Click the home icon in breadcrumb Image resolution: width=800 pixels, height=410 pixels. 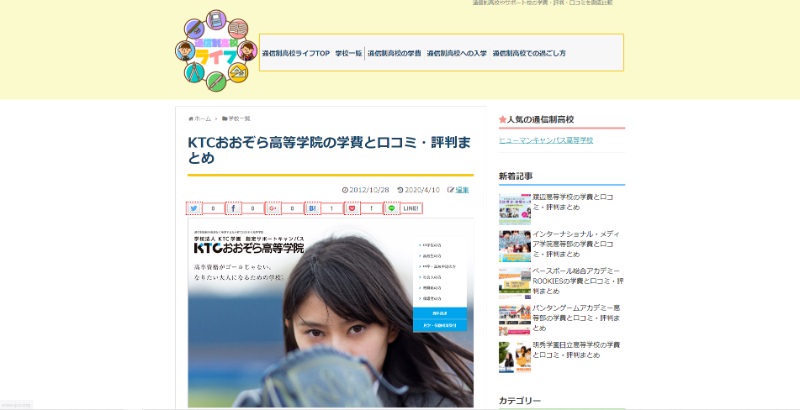point(191,119)
